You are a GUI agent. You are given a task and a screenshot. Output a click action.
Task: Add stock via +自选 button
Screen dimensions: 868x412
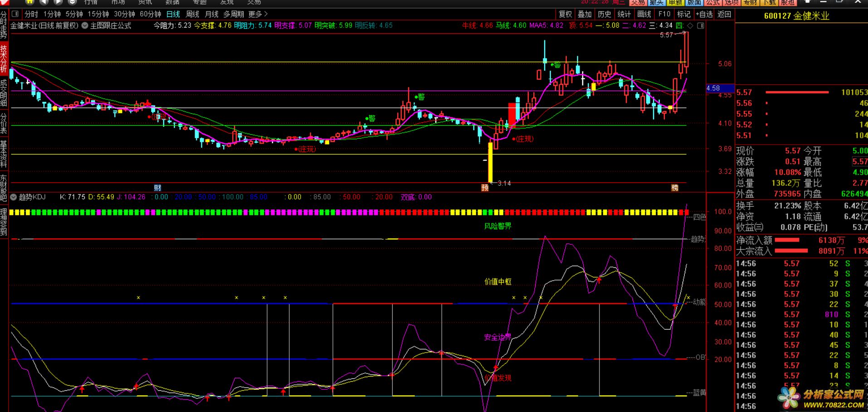(704, 14)
